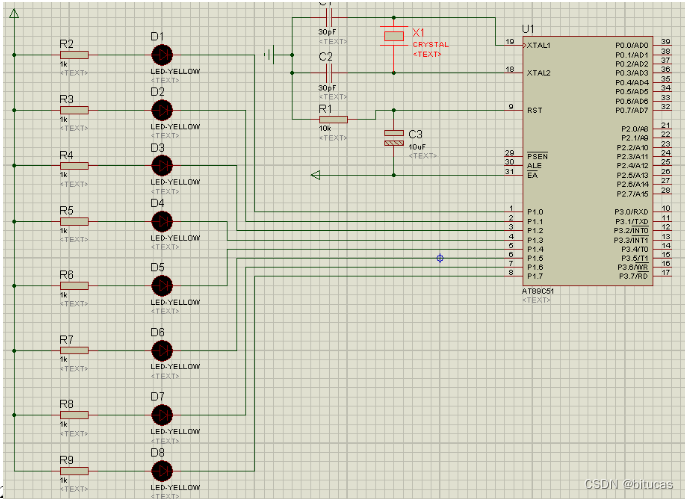Click the XTAL1 pin label
Screen dimensions: 689x499
click(539, 45)
